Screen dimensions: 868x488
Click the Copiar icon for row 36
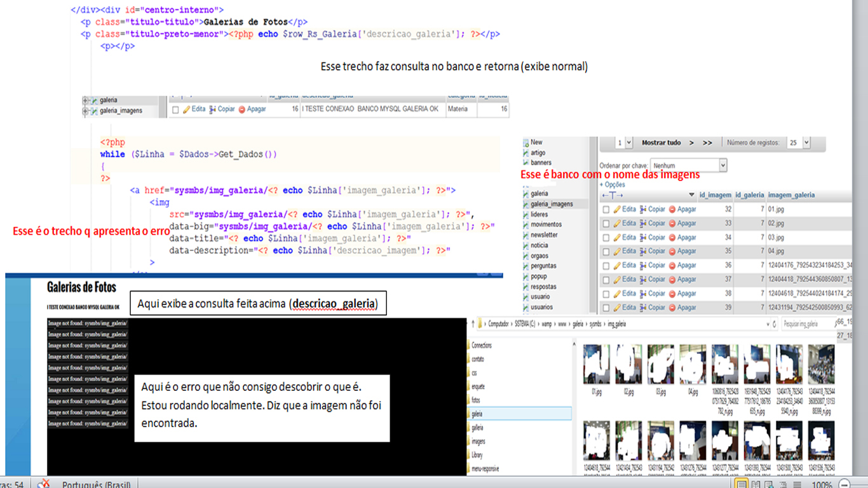click(643, 265)
